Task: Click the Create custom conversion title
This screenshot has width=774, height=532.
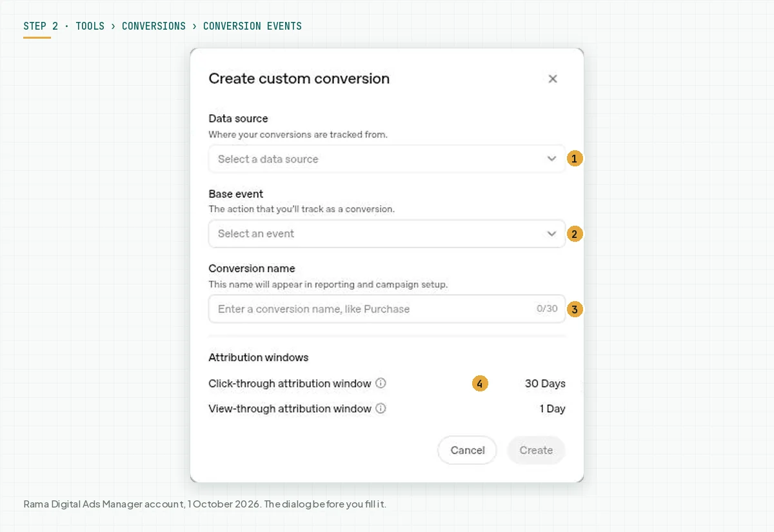Action: click(299, 79)
